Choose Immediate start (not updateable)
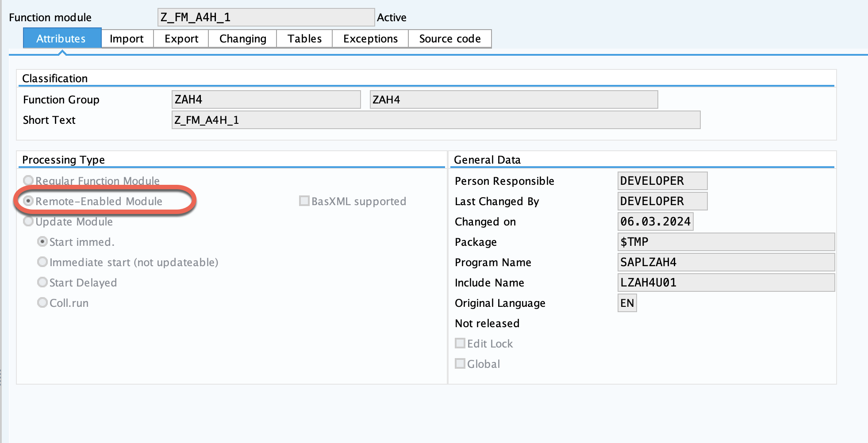Image resolution: width=868 pixels, height=443 pixels. [42, 262]
